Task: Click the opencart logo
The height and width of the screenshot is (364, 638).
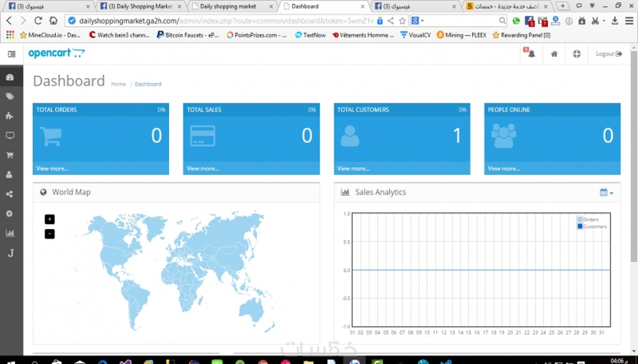Action: click(x=57, y=53)
